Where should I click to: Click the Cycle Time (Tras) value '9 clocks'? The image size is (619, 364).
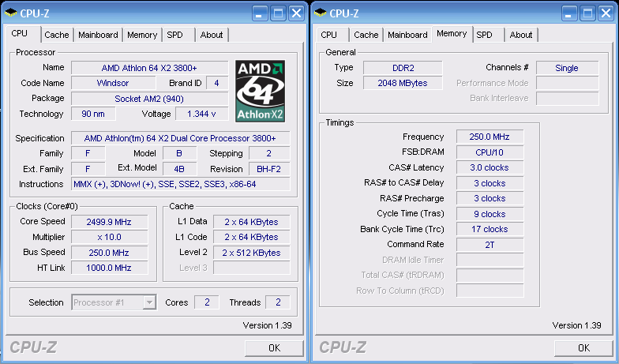point(490,214)
